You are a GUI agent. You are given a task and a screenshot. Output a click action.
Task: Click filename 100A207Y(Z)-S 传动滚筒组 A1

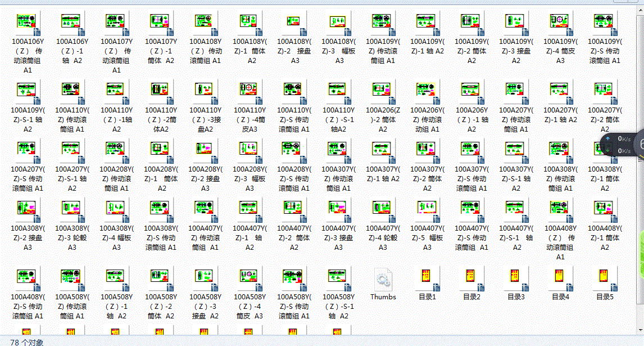[28, 178]
